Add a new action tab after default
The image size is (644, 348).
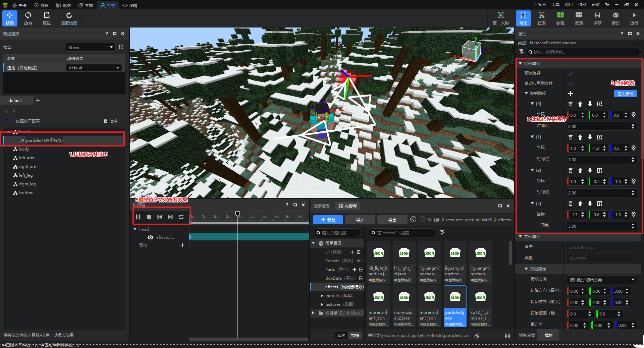tap(38, 100)
